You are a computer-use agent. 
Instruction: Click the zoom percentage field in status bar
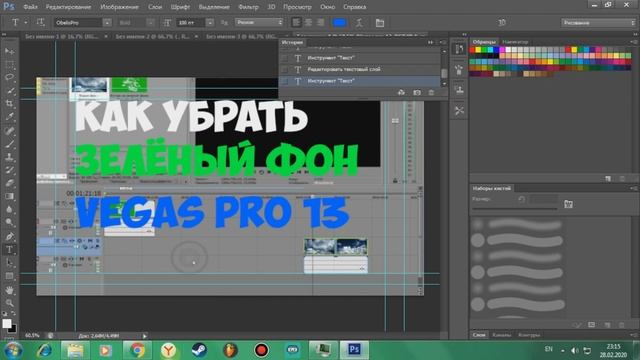(x=32, y=336)
